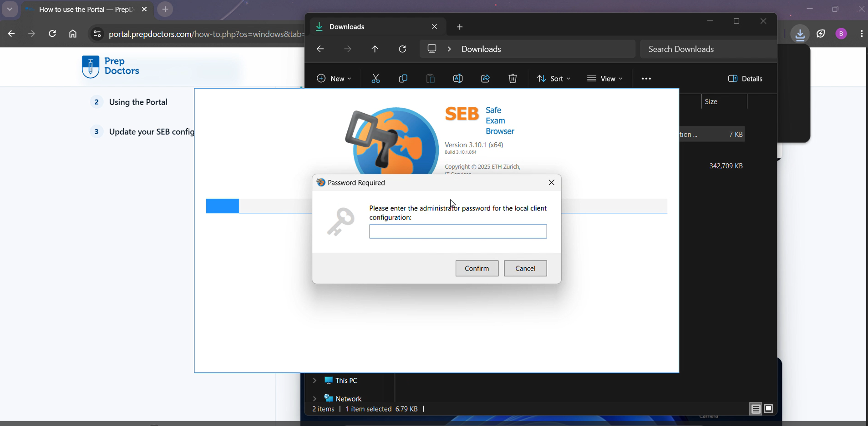Open the browser three-dot menu

pyautogui.click(x=862, y=34)
